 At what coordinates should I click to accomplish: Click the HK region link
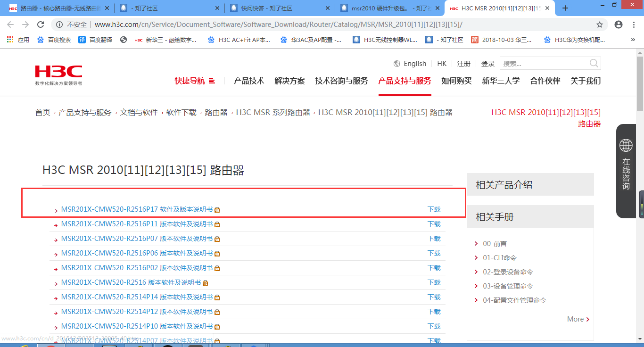pyautogui.click(x=442, y=64)
